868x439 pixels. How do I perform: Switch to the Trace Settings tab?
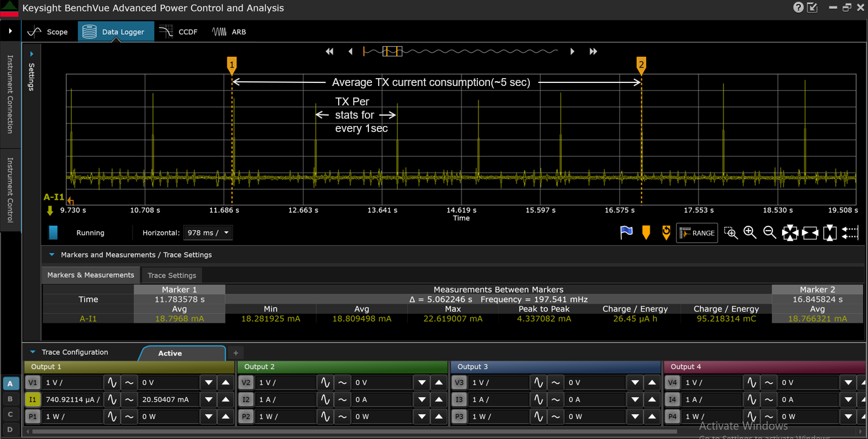pyautogui.click(x=171, y=275)
